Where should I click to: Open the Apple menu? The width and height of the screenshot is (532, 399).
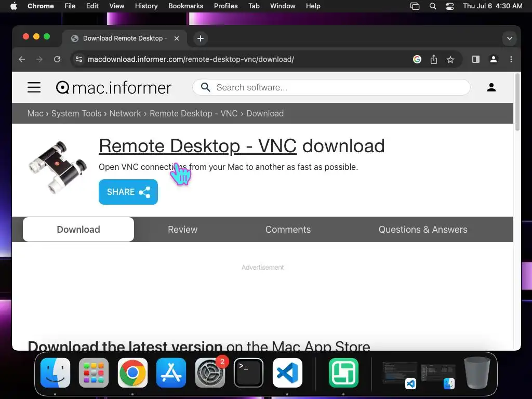pos(14,6)
